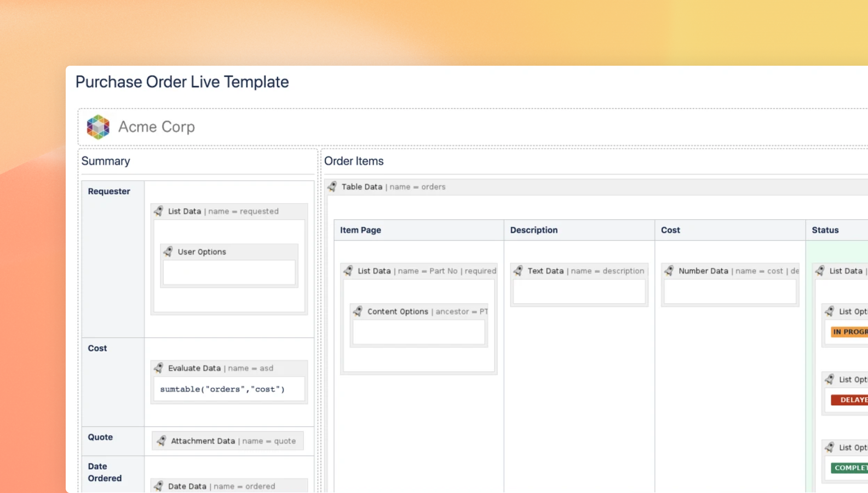Select the green COMPLETE status badge

(849, 468)
